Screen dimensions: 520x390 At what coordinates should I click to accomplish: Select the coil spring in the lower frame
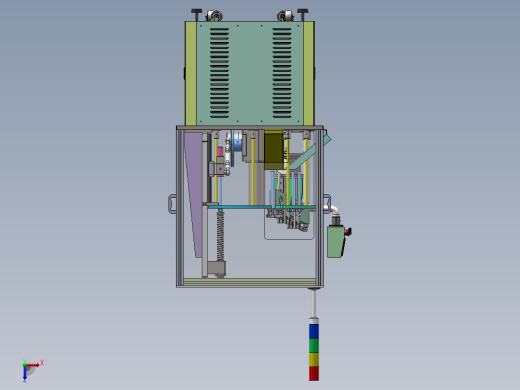pyautogui.click(x=220, y=237)
